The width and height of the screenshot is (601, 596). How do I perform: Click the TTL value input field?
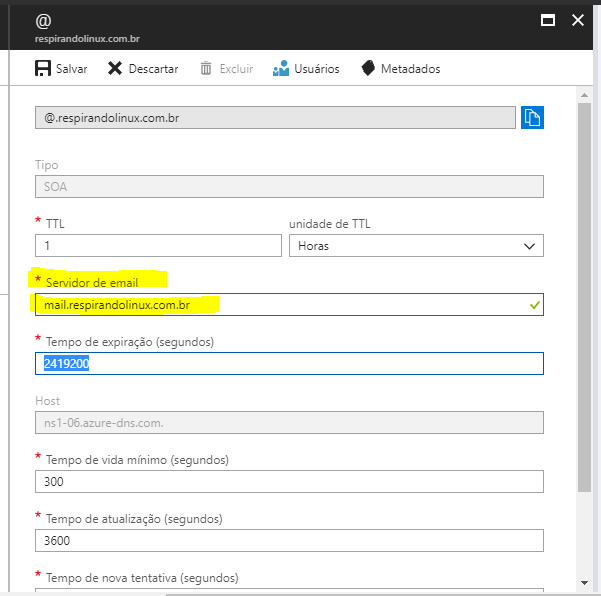pos(158,246)
